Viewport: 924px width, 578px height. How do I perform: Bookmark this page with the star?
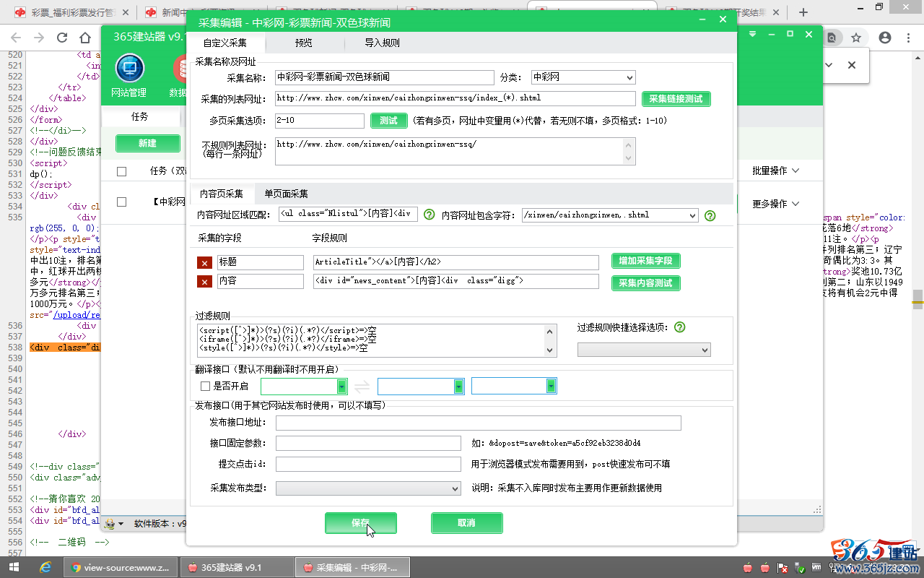[856, 38]
